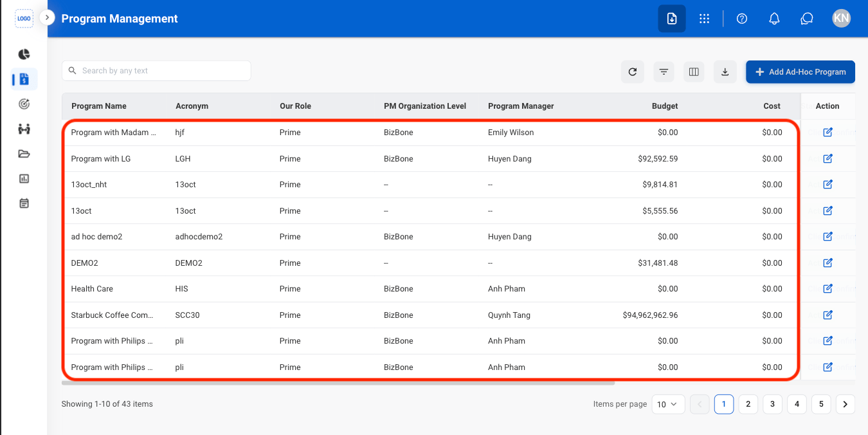
Task: Focus the Search by any text field
Action: click(x=156, y=71)
